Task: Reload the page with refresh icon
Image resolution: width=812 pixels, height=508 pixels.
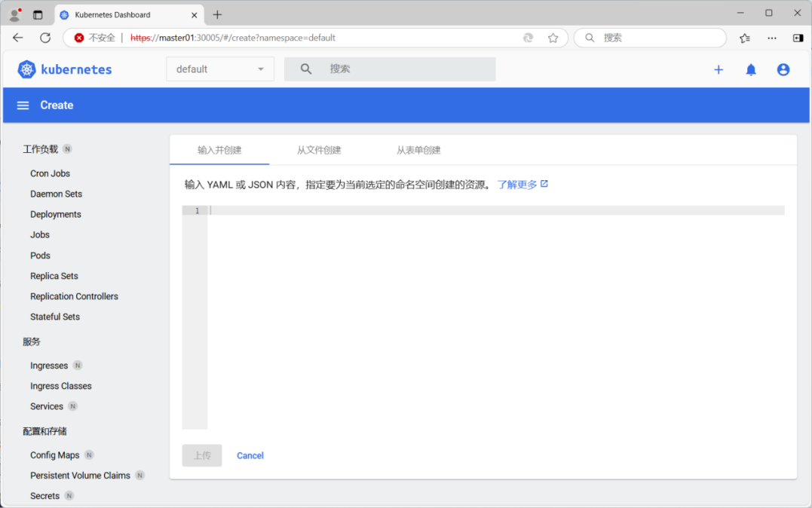Action: pos(45,38)
